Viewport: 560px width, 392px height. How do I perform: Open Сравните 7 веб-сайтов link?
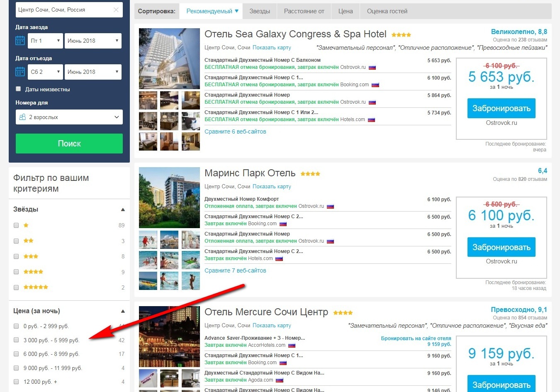coord(235,270)
